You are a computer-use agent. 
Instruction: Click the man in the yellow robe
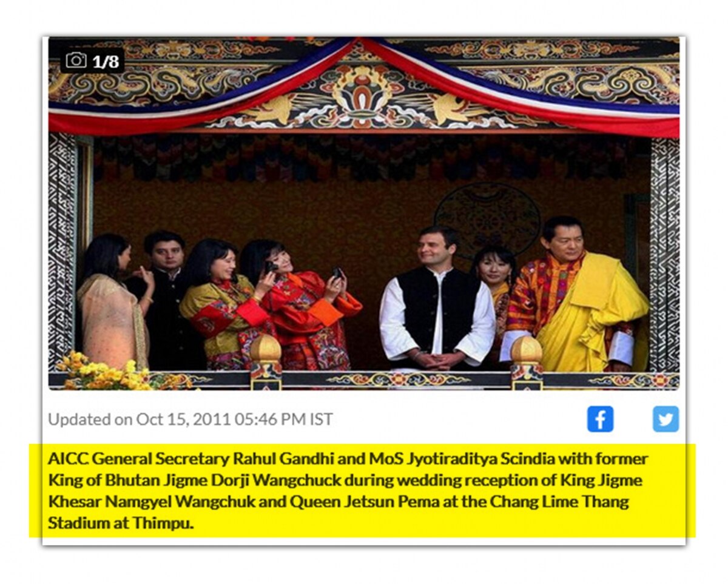[x=573, y=297]
